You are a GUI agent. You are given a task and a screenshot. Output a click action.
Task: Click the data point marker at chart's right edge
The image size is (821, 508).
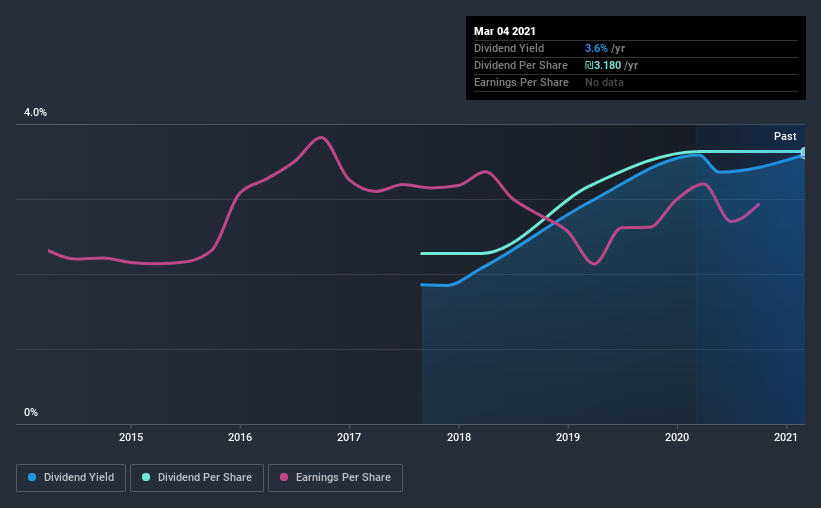[x=804, y=153]
